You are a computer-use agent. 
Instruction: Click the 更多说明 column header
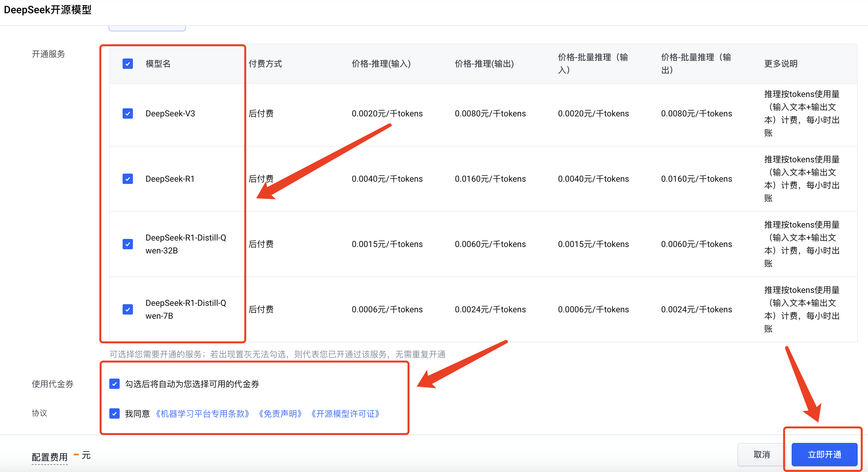point(781,64)
